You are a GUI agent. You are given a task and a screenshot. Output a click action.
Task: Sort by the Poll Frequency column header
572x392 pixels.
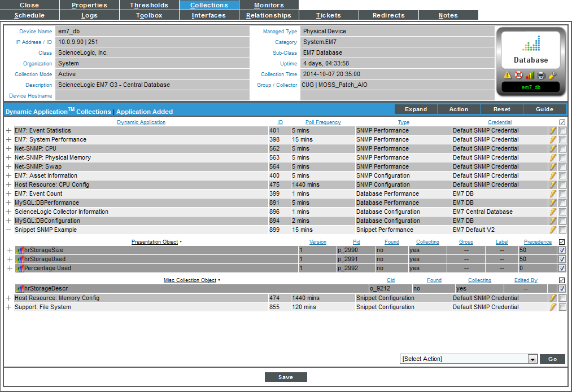(323, 122)
